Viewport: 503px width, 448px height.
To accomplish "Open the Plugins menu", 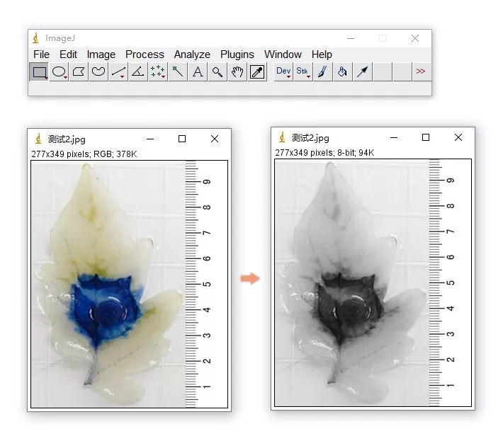I will (x=237, y=54).
